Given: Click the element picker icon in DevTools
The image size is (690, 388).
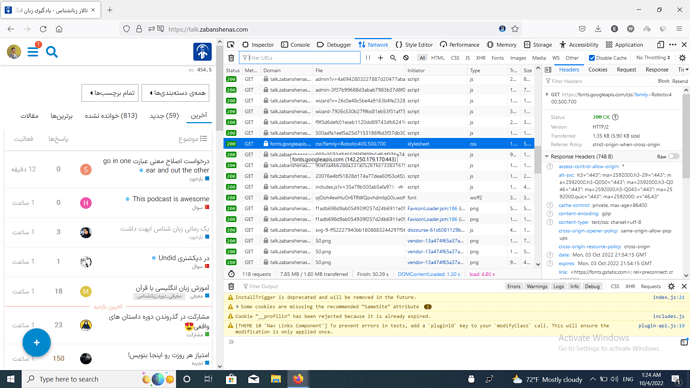Looking at the screenshot, I should coord(231,44).
